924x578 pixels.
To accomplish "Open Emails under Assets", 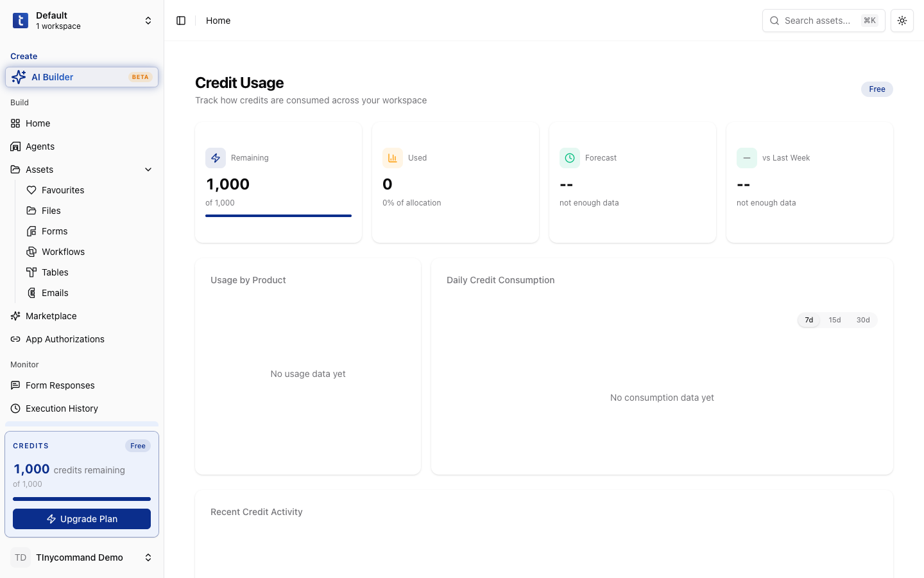I will [90, 293].
